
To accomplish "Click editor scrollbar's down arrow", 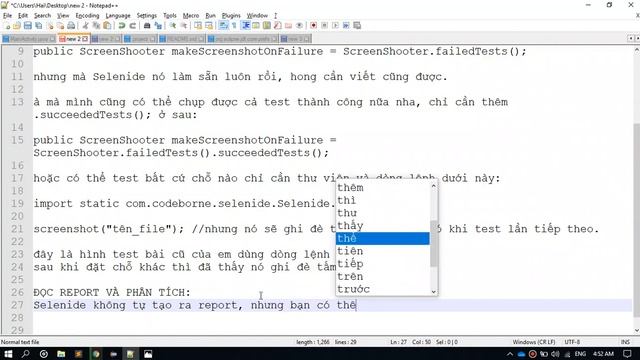I will (x=636, y=330).
